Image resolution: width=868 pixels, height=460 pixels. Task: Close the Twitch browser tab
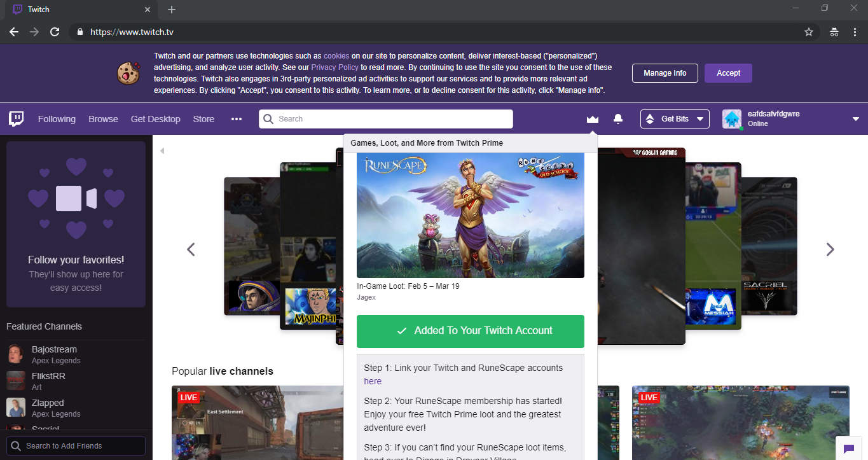pyautogui.click(x=148, y=10)
